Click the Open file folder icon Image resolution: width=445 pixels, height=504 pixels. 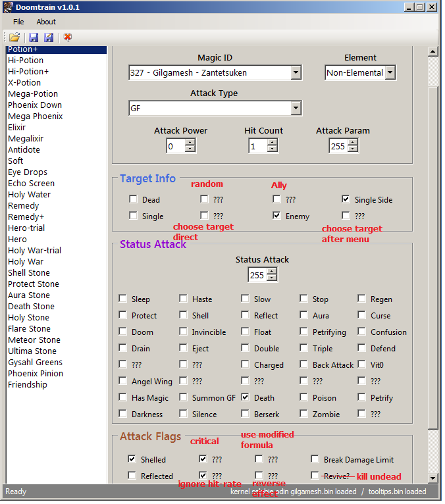[14, 38]
